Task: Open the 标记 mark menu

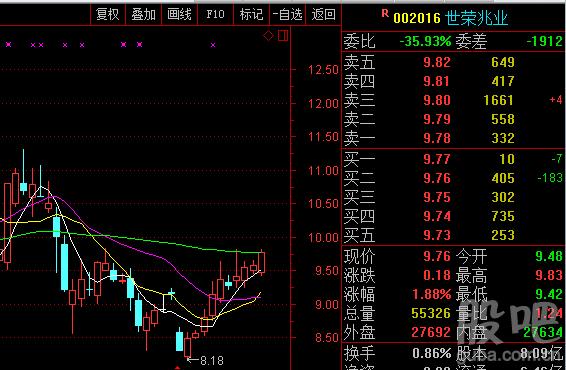Action: tap(252, 14)
